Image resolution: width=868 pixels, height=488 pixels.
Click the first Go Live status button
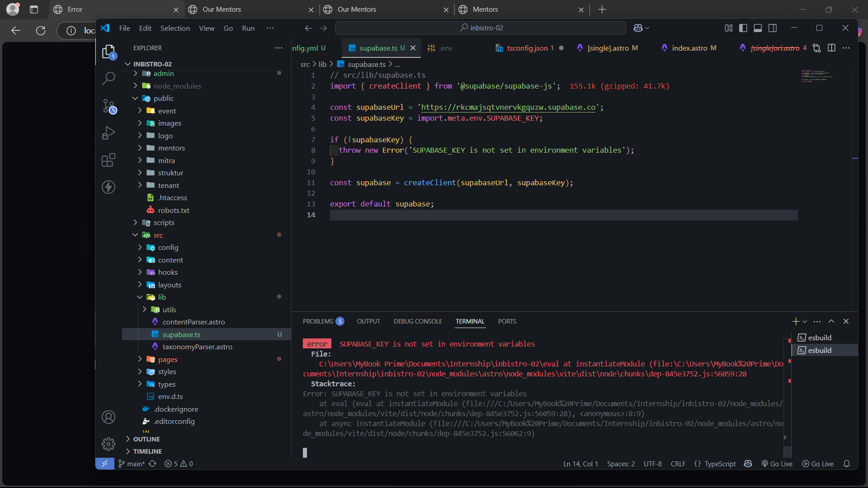[777, 464]
